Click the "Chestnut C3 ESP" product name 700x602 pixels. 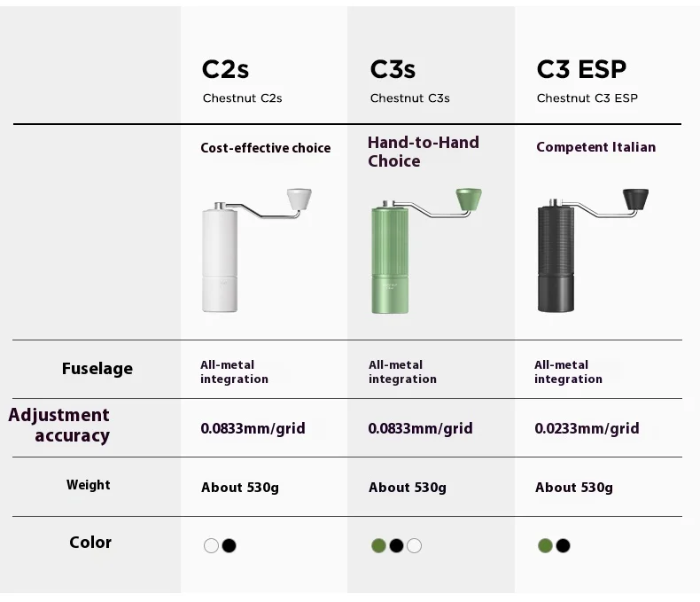(587, 98)
